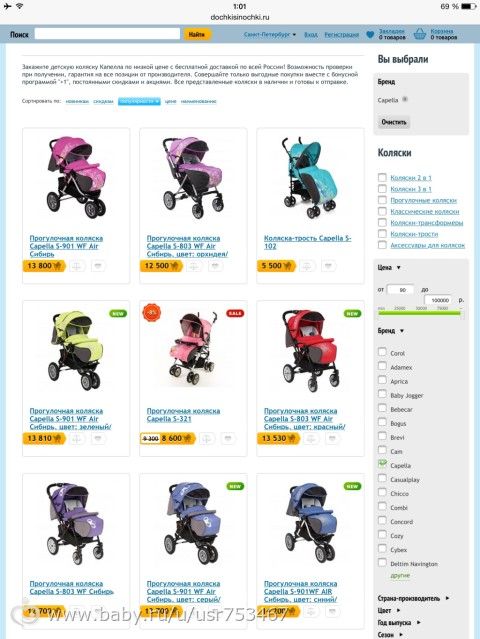This screenshot has width=480, height=639.
Task: Click the heart bookmarks icon in header
Action: pyautogui.click(x=370, y=35)
